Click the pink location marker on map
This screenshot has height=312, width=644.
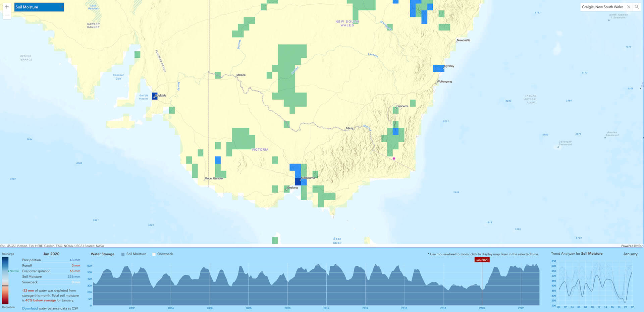click(x=394, y=159)
